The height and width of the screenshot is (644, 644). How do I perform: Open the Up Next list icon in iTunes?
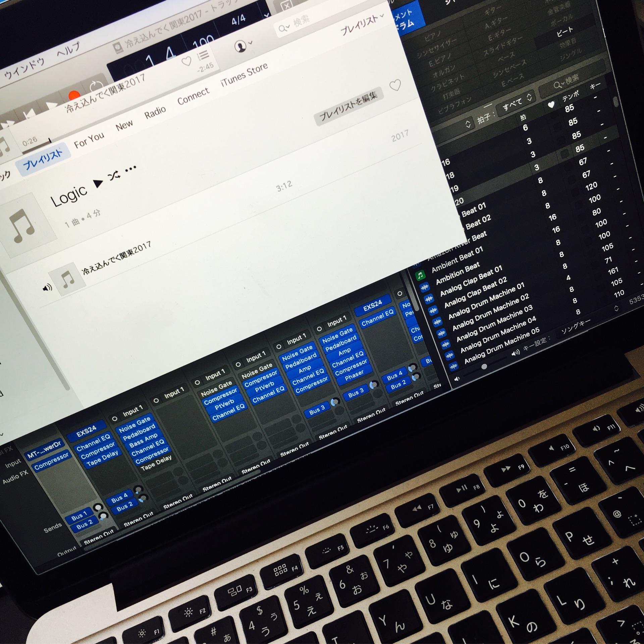click(203, 55)
